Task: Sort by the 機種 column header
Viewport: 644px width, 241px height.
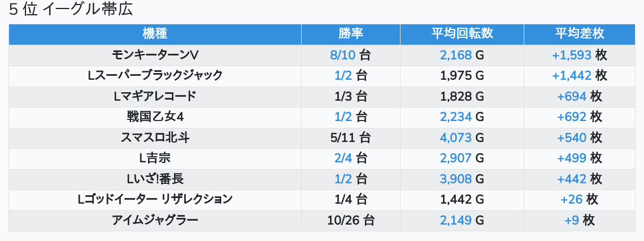Action: coord(155,34)
